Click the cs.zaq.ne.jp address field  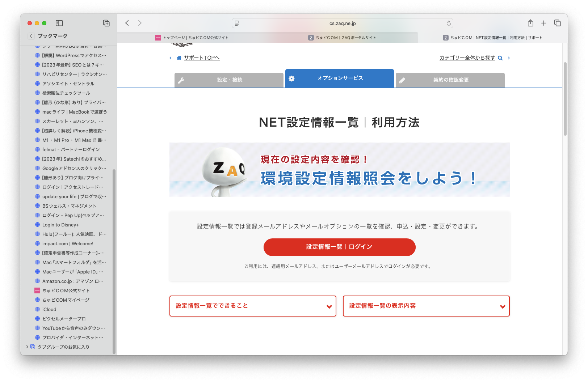tap(343, 23)
